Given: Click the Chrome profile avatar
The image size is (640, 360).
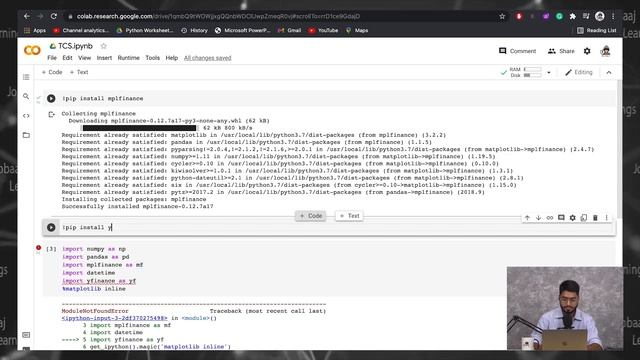Looking at the screenshot, I should tap(600, 16).
